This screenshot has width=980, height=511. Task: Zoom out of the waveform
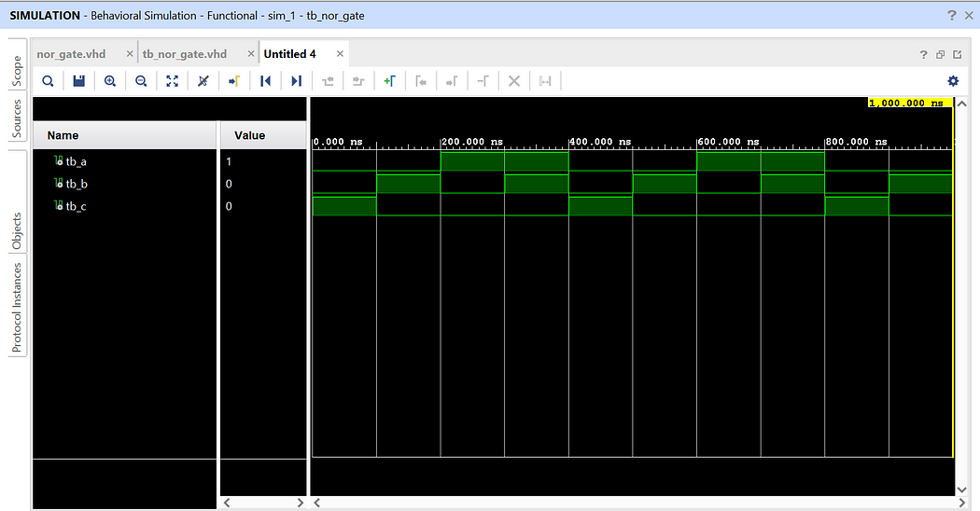(x=141, y=80)
